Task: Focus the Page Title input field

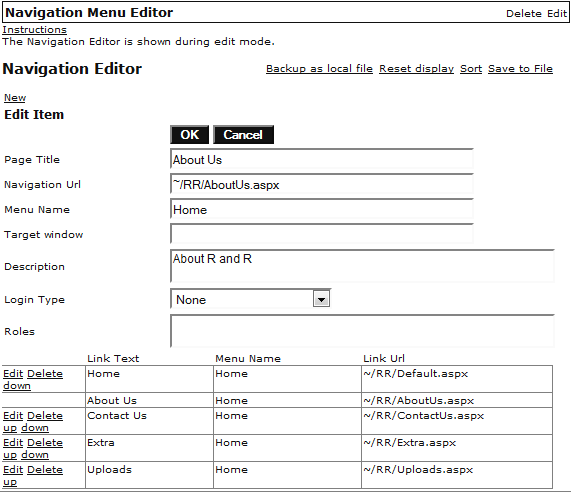Action: tap(322, 159)
